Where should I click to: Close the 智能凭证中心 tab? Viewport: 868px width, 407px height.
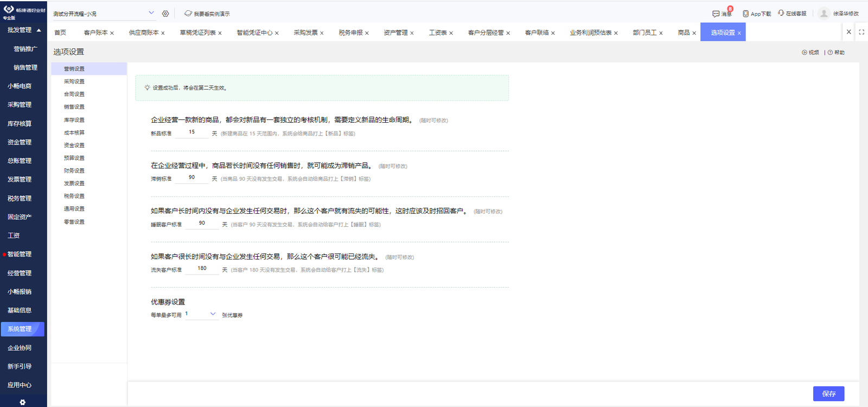[277, 33]
